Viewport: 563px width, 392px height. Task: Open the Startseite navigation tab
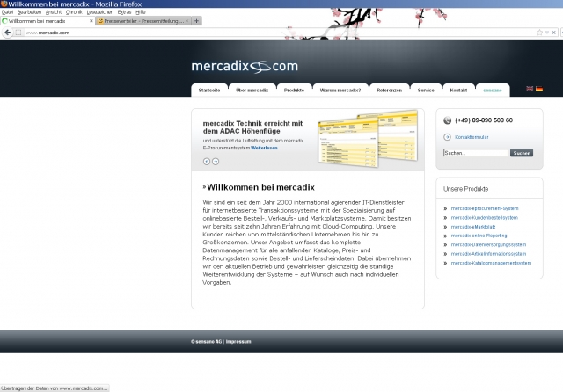(x=209, y=90)
